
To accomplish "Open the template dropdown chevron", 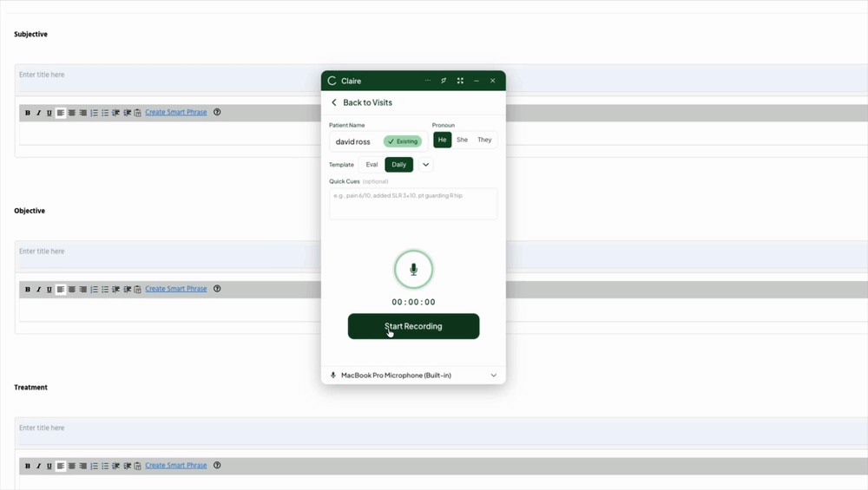I will click(x=425, y=165).
